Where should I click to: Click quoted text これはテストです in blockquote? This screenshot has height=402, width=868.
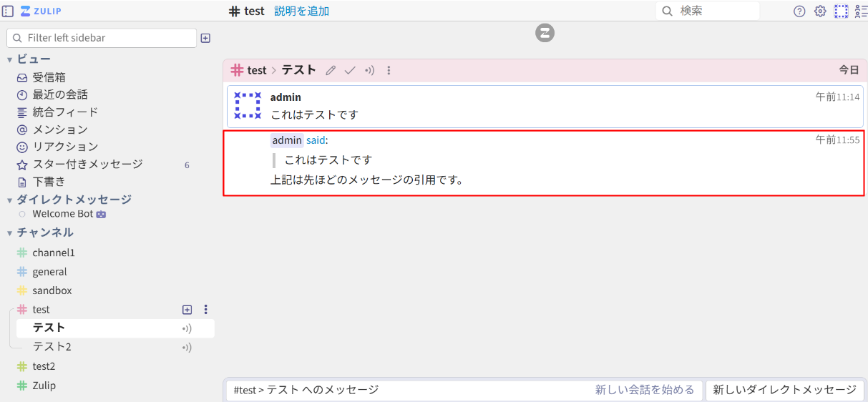(328, 160)
